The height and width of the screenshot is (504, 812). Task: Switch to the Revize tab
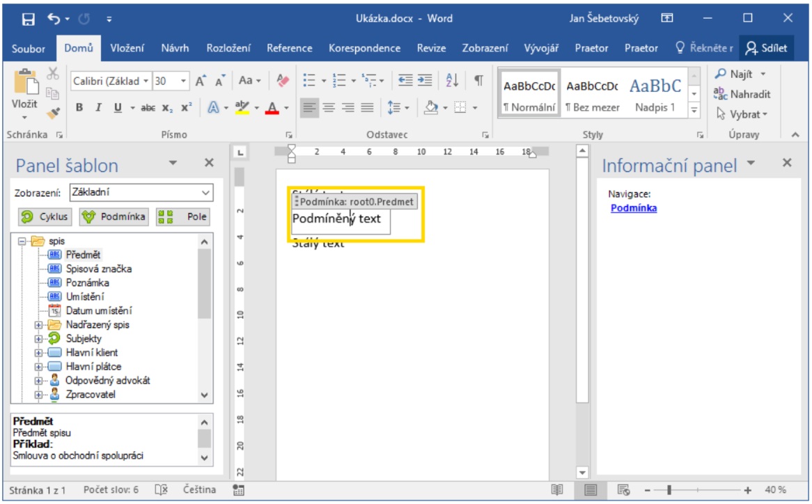coord(431,48)
